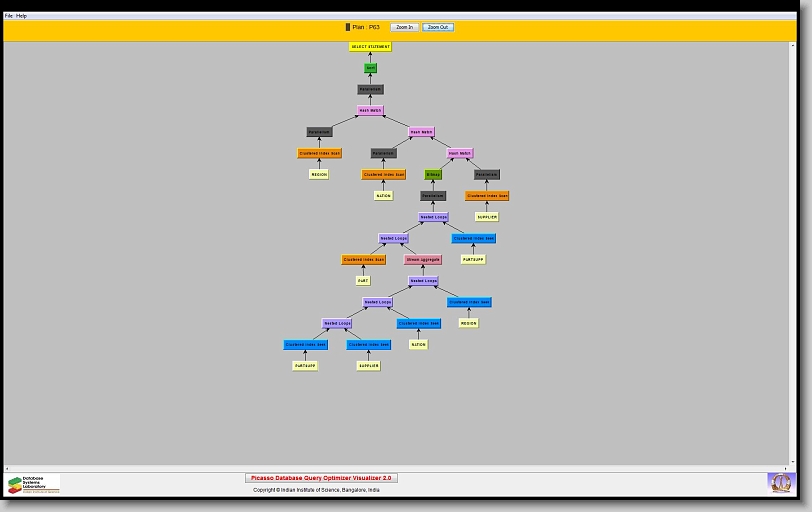
Task: Select the green Sort node
Action: click(x=370, y=68)
